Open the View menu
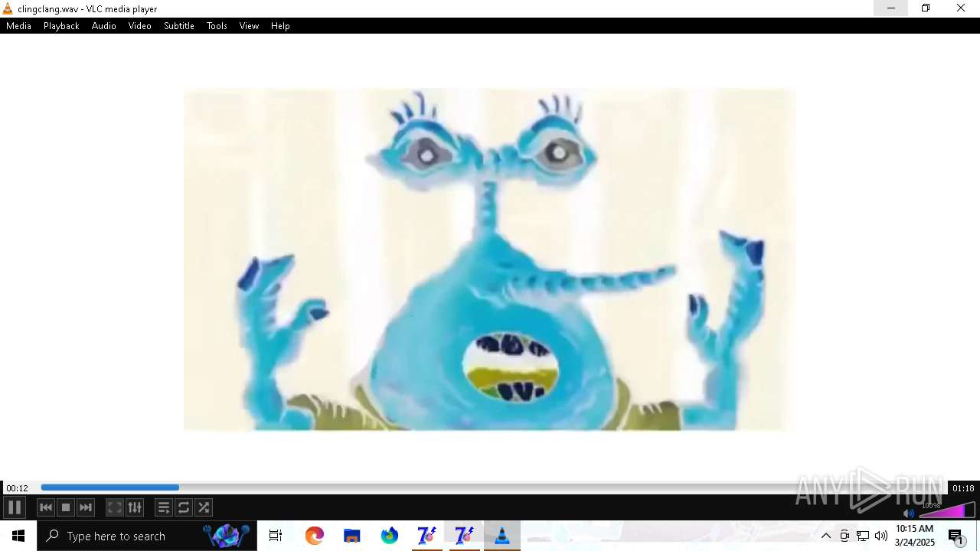Viewport: 980px width, 551px height. click(x=249, y=26)
